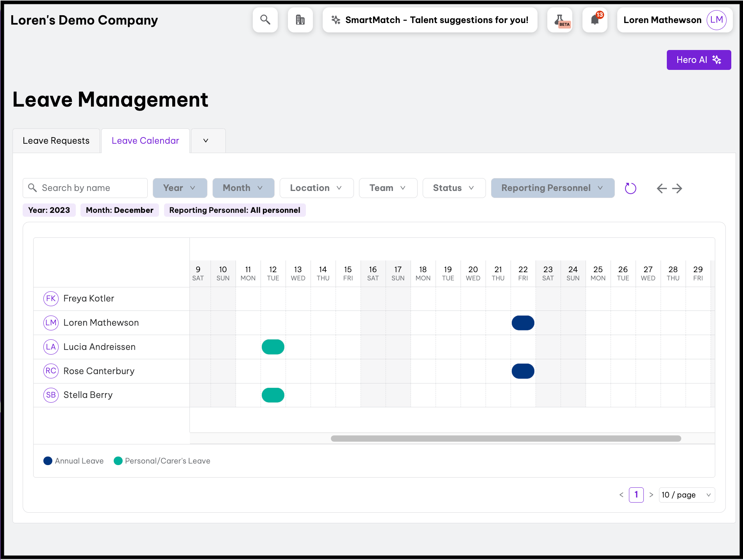
Task: Switch to the Leave Requests tab
Action: point(56,141)
